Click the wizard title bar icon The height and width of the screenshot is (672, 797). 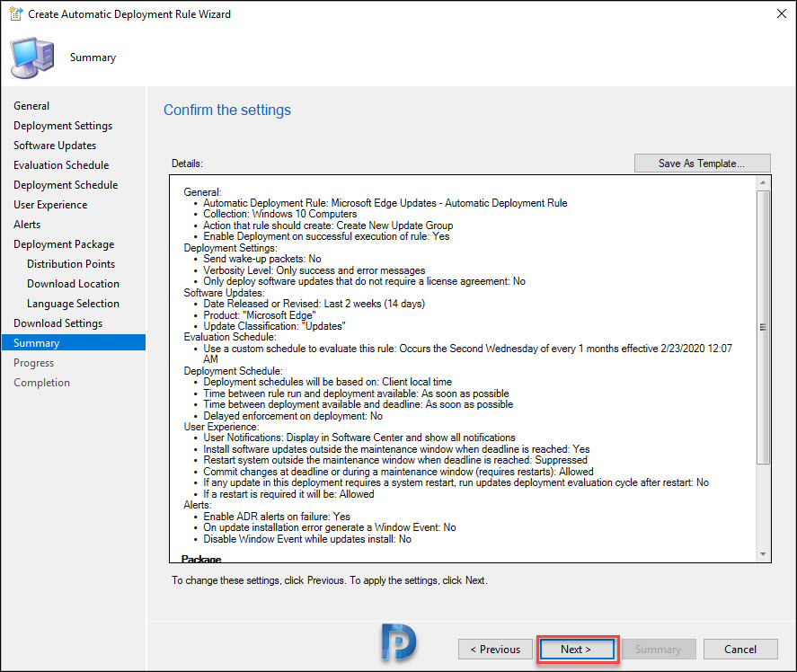tap(16, 13)
